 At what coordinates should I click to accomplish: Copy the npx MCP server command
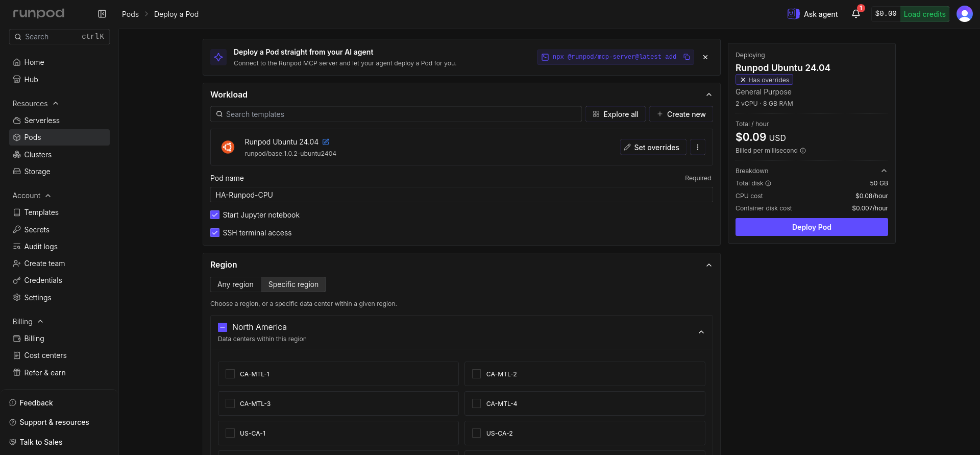(687, 57)
